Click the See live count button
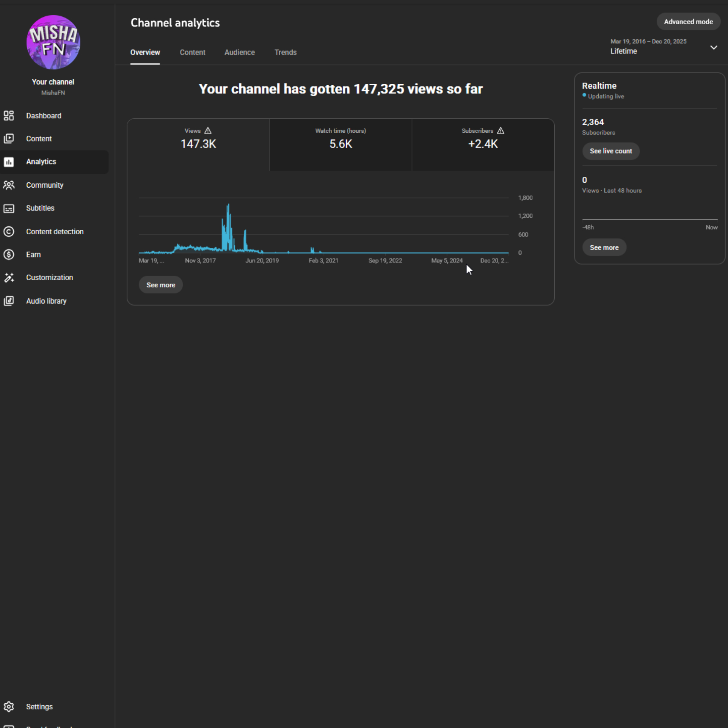Viewport: 728px width, 728px height. (610, 151)
